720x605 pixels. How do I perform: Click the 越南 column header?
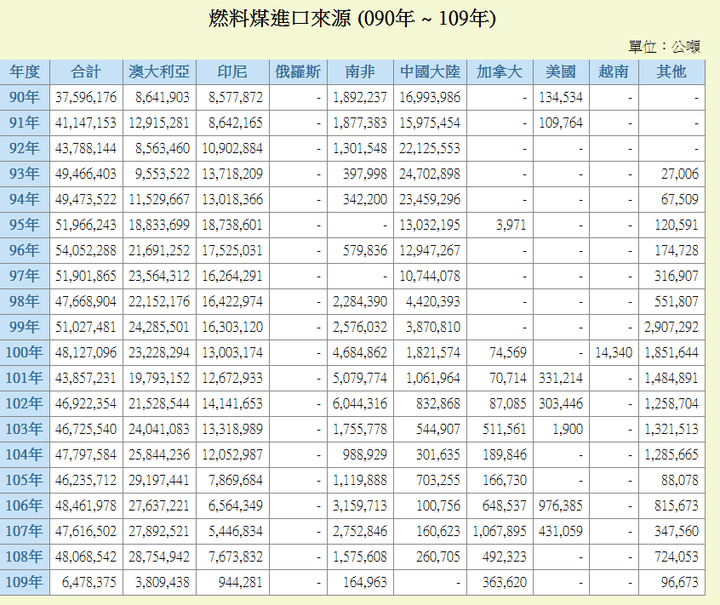pyautogui.click(x=614, y=72)
